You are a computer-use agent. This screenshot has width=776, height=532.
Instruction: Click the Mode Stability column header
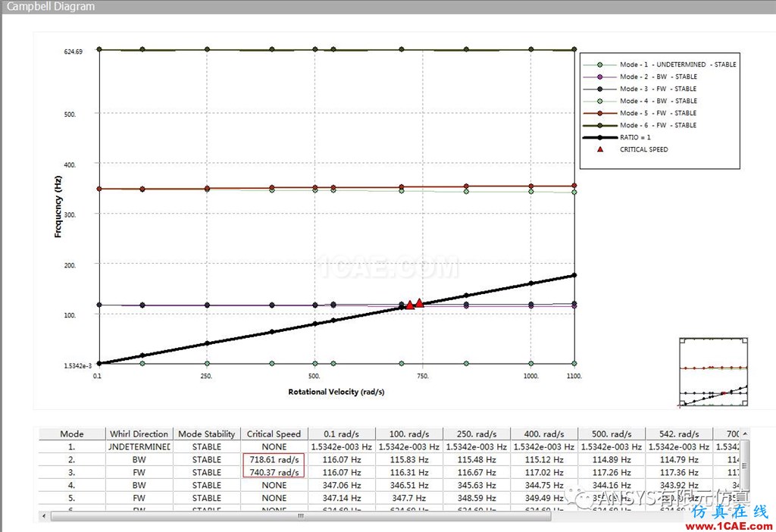[206, 433]
